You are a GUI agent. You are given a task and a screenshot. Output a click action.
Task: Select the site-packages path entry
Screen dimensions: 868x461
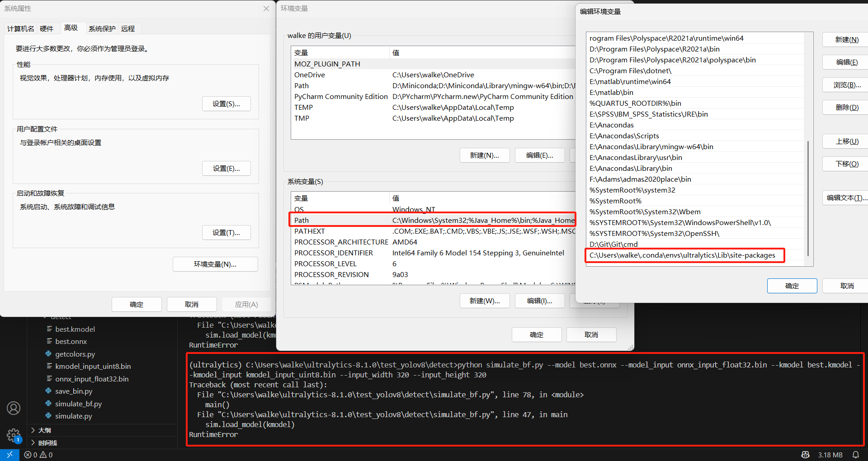click(695, 255)
